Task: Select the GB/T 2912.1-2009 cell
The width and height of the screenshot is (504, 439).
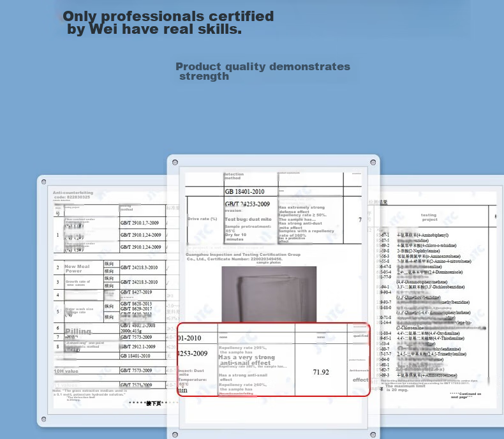Action: (138, 346)
